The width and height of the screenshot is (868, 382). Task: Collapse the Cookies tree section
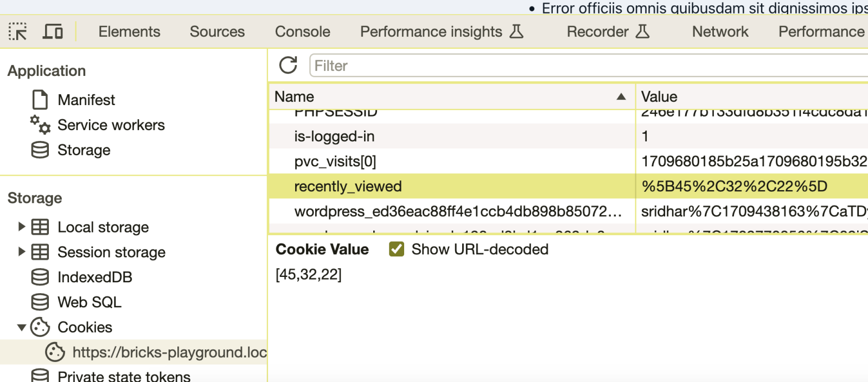[21, 327]
